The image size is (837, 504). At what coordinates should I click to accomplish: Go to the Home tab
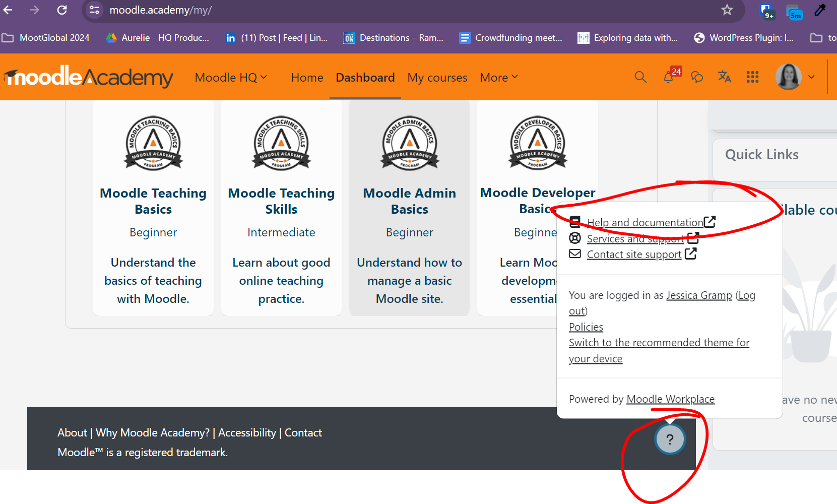click(307, 78)
